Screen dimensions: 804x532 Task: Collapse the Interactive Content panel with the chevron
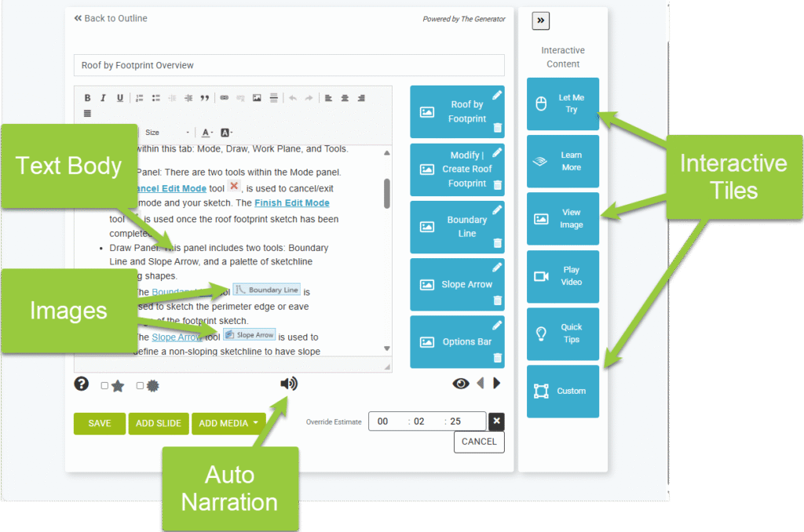tap(540, 20)
